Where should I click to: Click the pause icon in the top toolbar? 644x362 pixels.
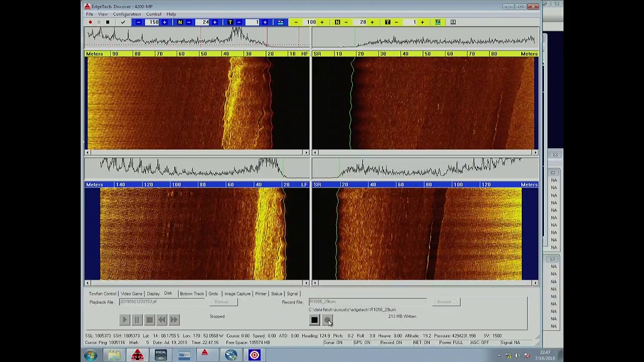[x=99, y=22]
